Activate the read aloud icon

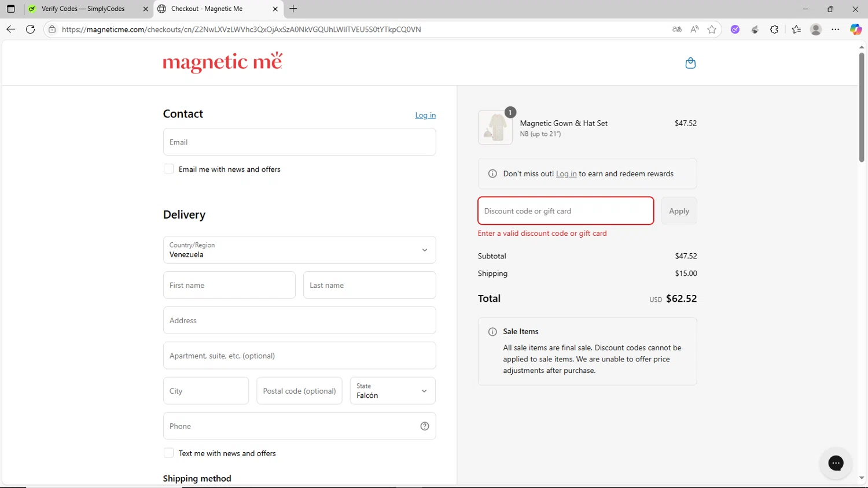694,29
